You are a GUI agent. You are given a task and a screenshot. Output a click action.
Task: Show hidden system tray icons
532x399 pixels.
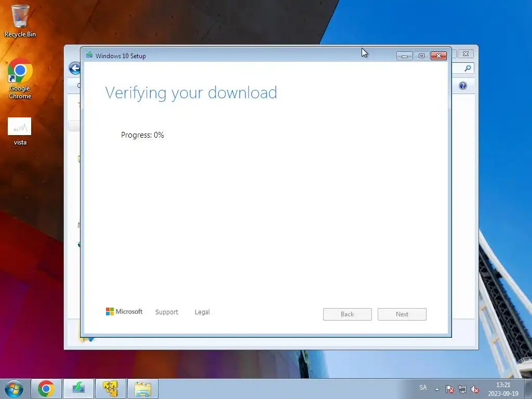click(x=437, y=389)
